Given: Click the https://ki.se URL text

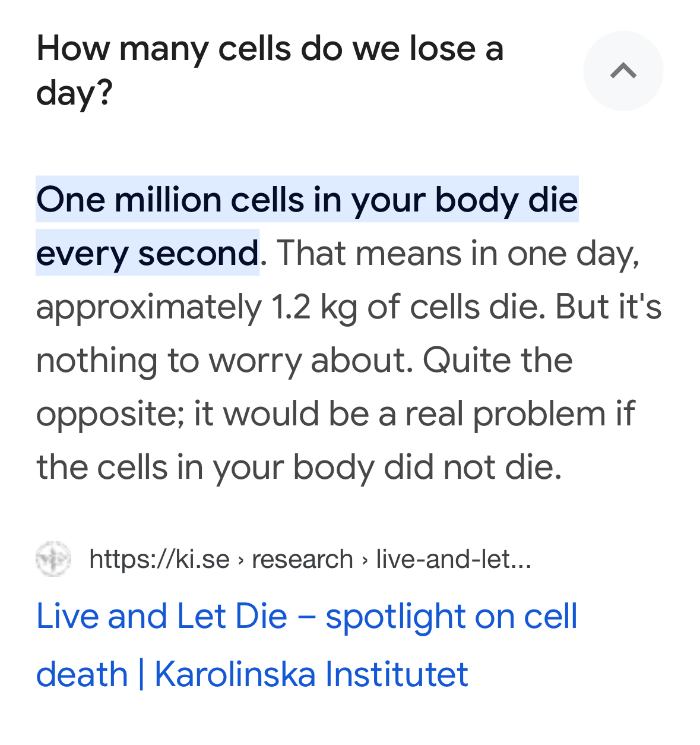Looking at the screenshot, I should pyautogui.click(x=159, y=559).
